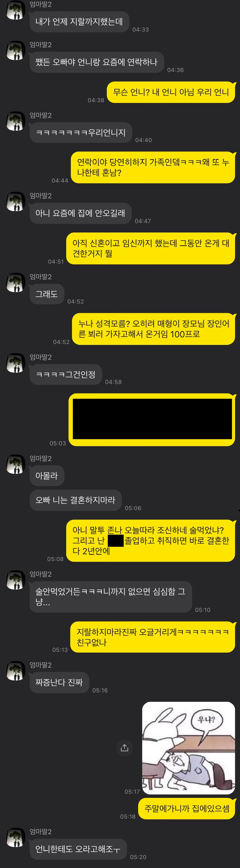This screenshot has width=240, height=868.
Task: Open the profile photo next to 아니 요즘에 집에 안오길래
Action: pyautogui.click(x=16, y=201)
